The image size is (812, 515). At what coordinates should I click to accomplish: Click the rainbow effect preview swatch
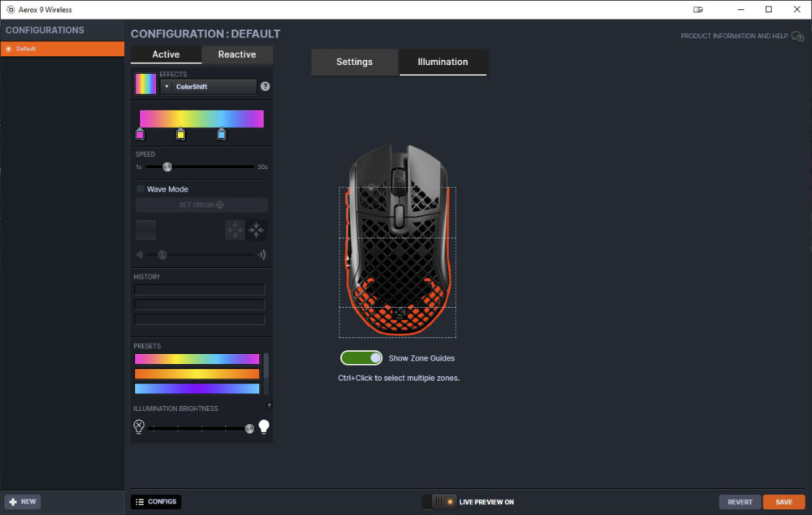tap(145, 84)
